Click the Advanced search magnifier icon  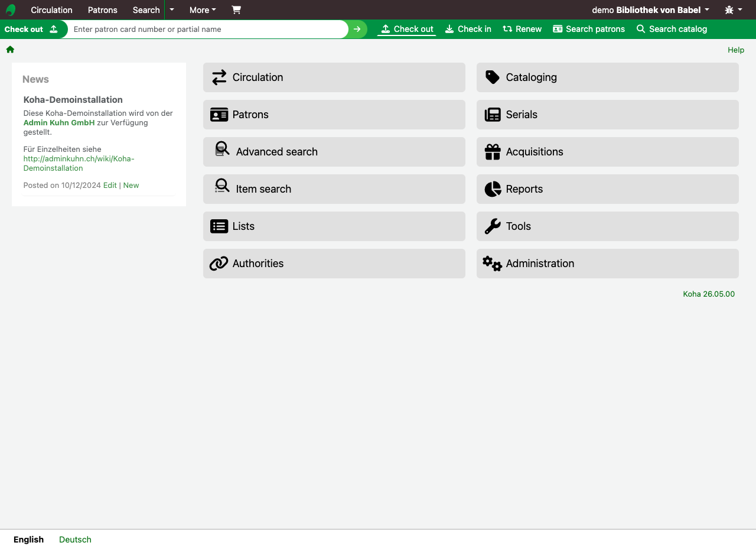click(222, 149)
